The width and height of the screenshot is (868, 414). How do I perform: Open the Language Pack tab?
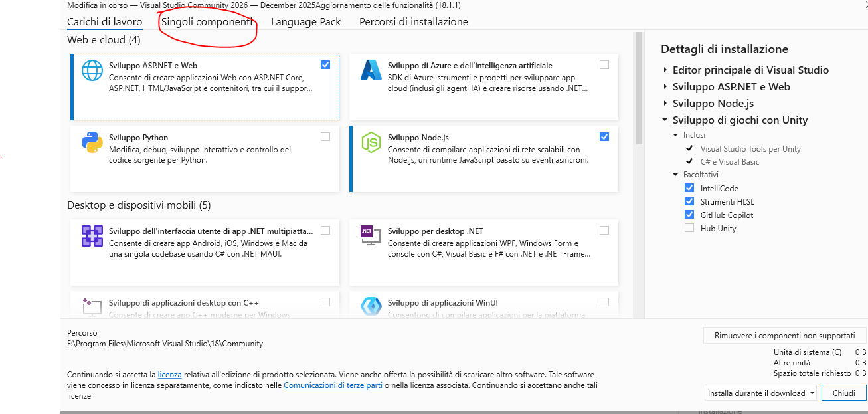305,21
